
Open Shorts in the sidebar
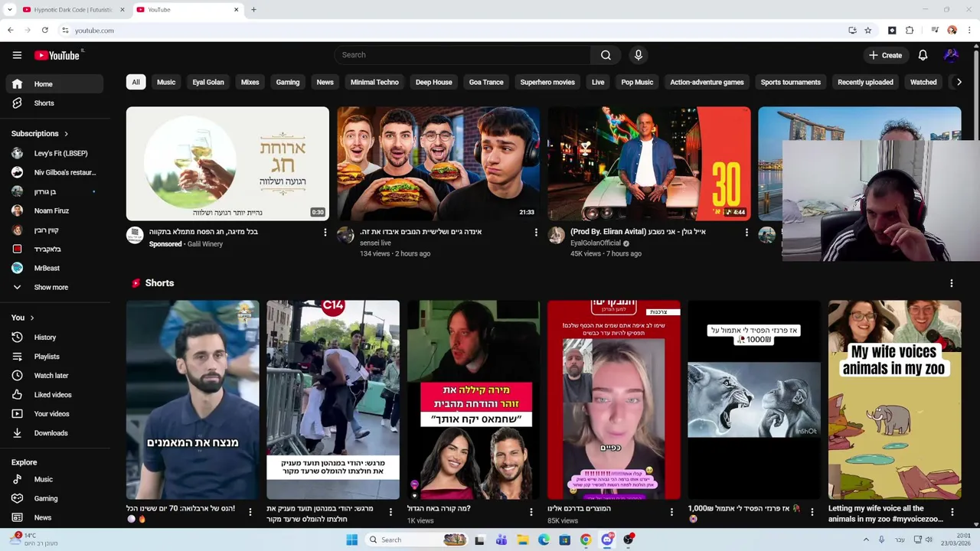point(54,103)
